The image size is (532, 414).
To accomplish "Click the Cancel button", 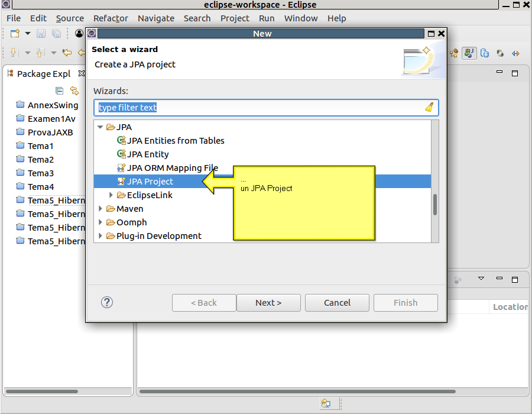I will click(x=337, y=303).
